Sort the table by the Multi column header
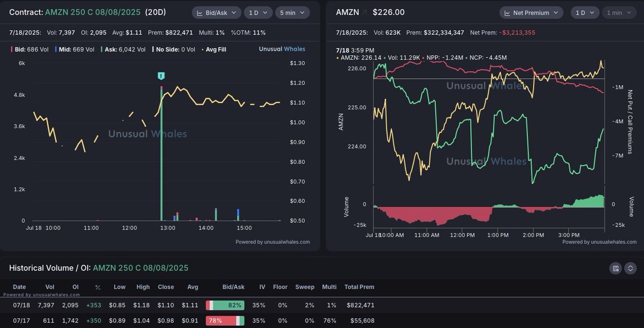The height and width of the screenshot is (328, 644). [330, 287]
